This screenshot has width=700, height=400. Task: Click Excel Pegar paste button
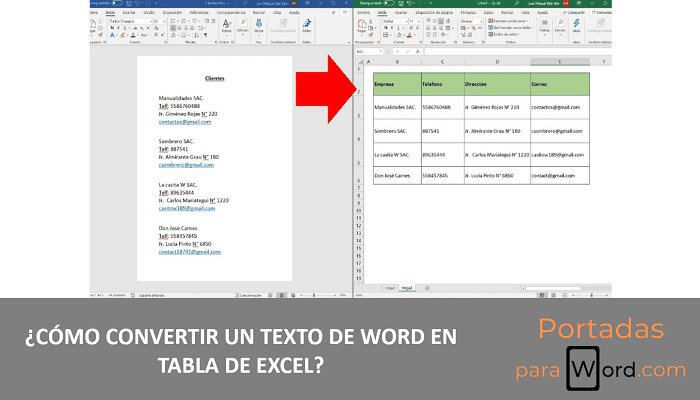[362, 26]
